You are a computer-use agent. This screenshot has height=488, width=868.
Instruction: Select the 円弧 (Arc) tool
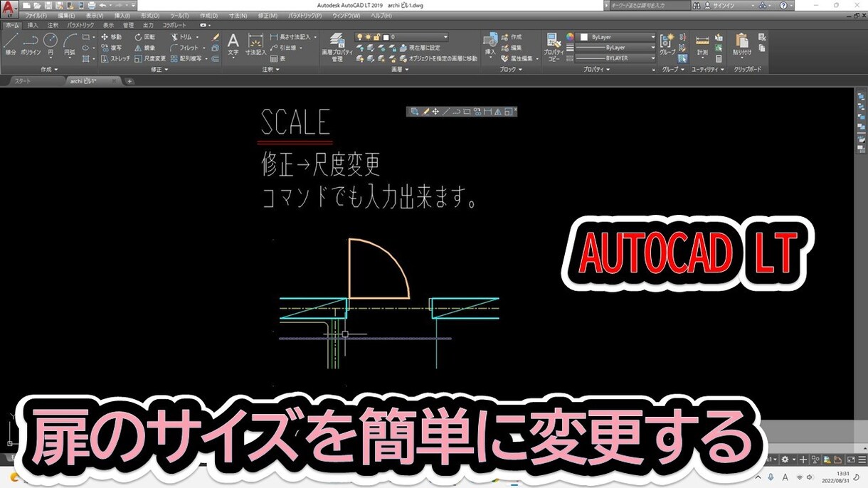coord(70,44)
